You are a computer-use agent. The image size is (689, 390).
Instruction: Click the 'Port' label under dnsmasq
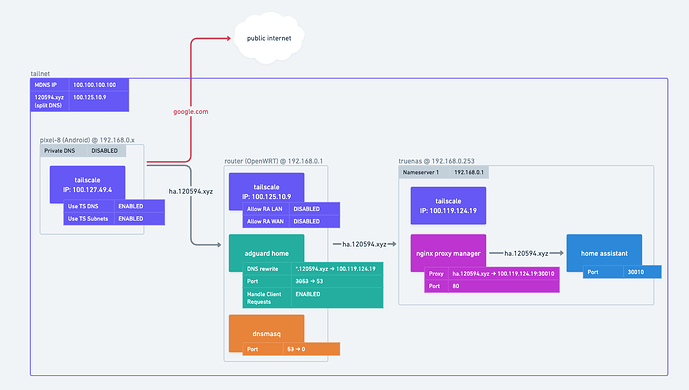point(262,349)
